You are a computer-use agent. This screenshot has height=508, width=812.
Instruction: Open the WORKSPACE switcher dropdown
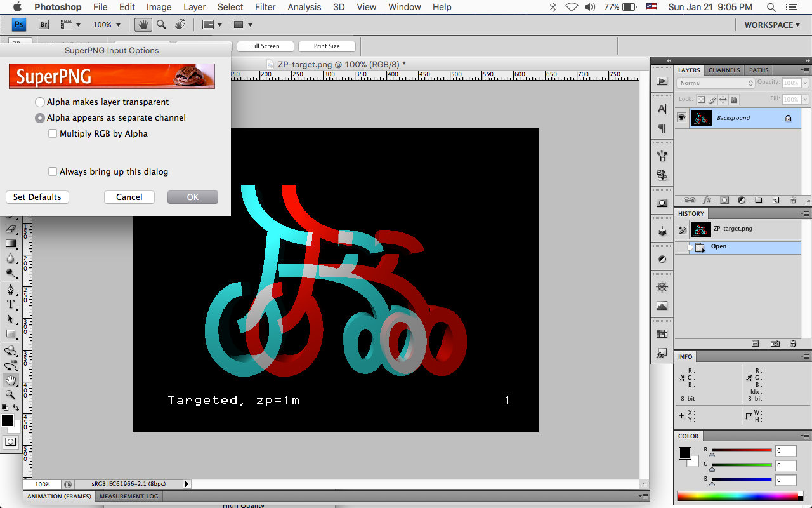point(772,25)
